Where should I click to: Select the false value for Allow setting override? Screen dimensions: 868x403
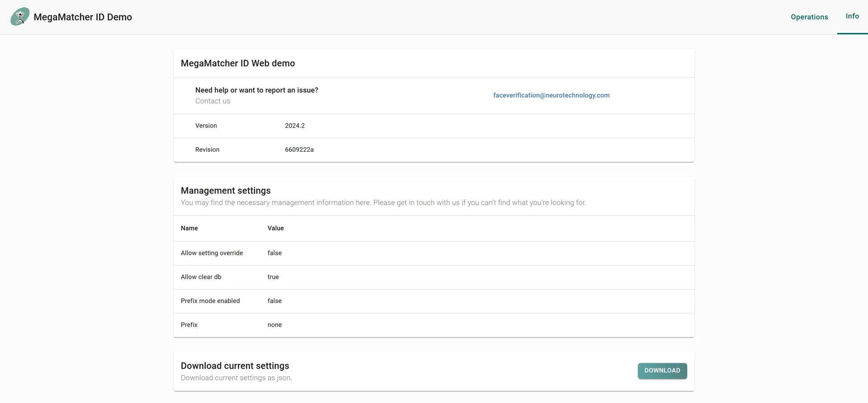click(274, 253)
